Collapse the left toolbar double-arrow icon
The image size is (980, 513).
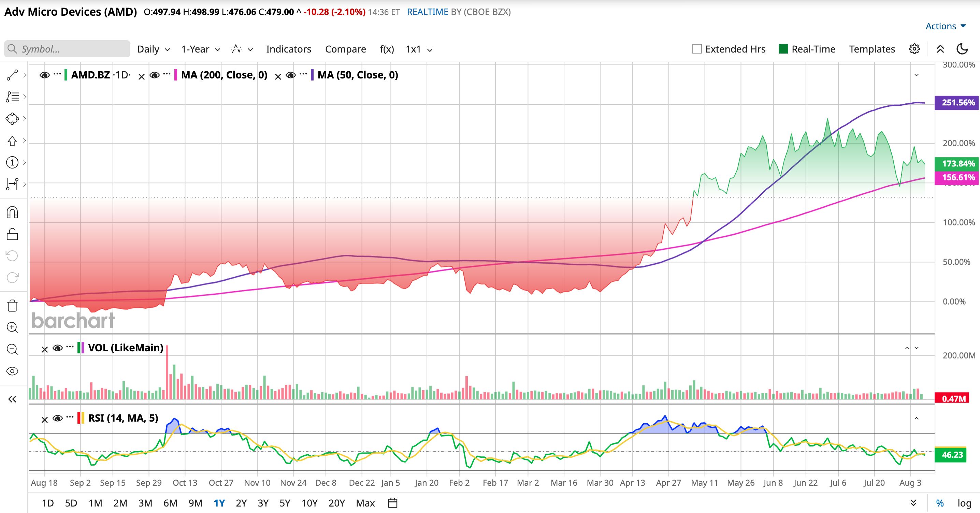coord(12,398)
